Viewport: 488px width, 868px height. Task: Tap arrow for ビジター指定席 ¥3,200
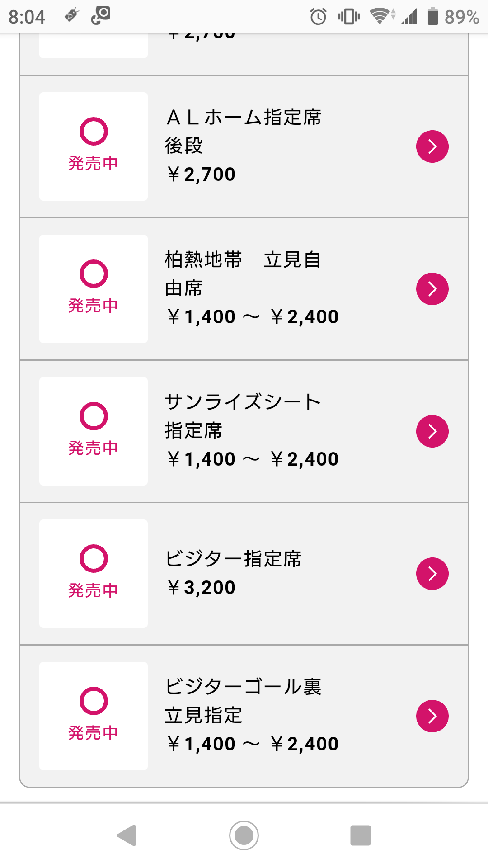[432, 574]
